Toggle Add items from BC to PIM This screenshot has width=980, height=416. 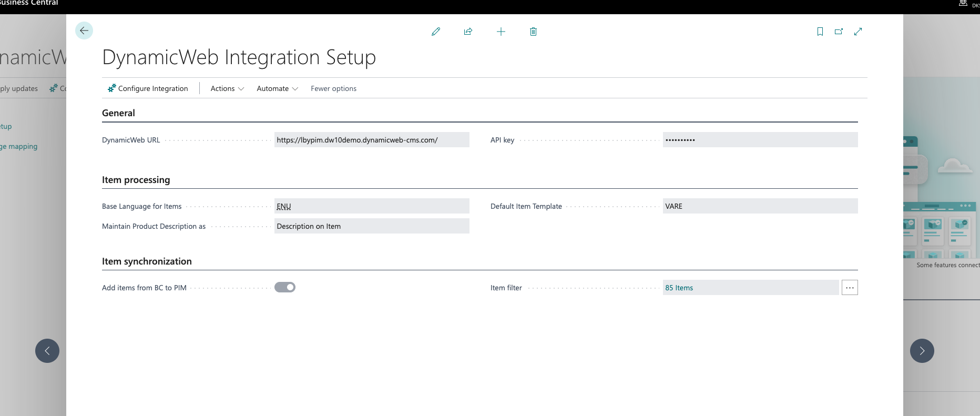[285, 287]
